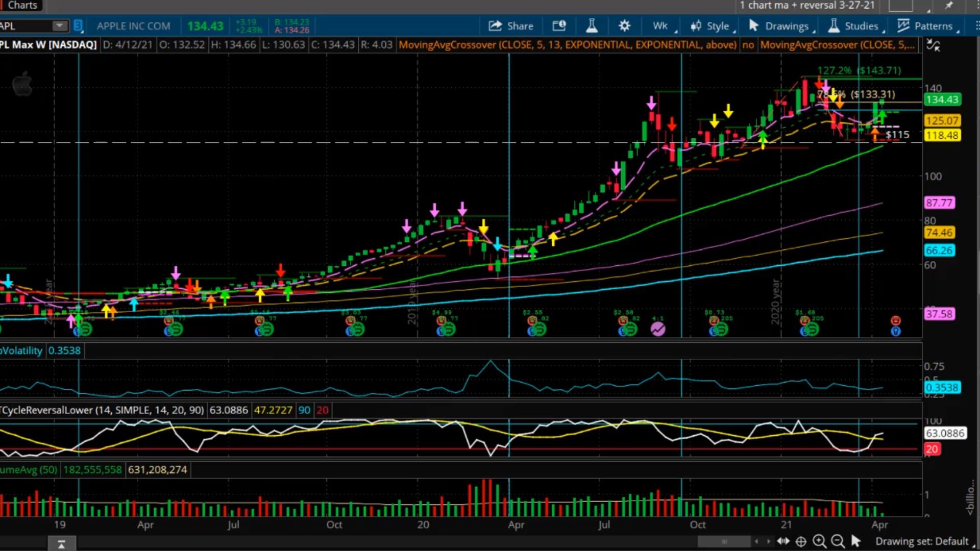Screen dimensions: 980x551
Task: Click the zoom out magnifier icon
Action: (838, 541)
